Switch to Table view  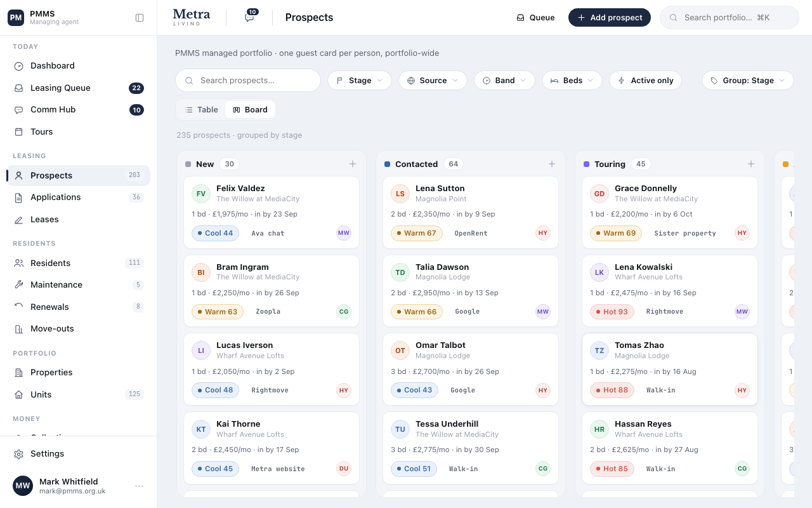(x=201, y=110)
